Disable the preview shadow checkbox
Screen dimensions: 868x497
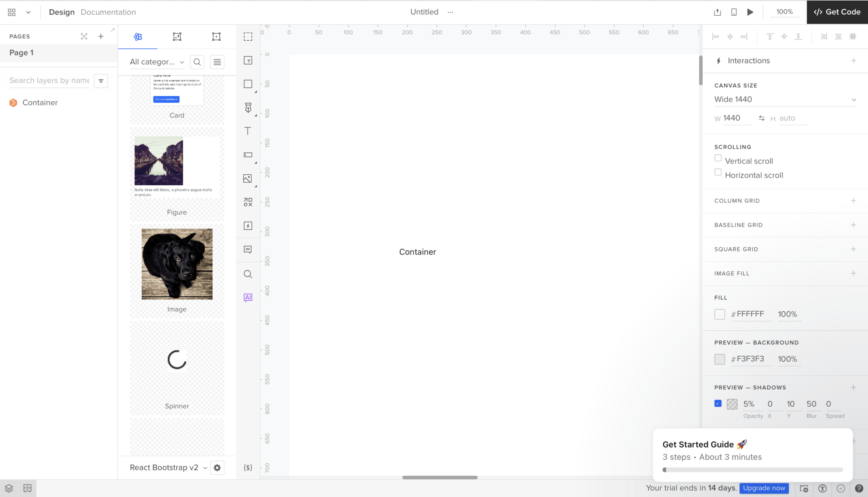(x=718, y=403)
